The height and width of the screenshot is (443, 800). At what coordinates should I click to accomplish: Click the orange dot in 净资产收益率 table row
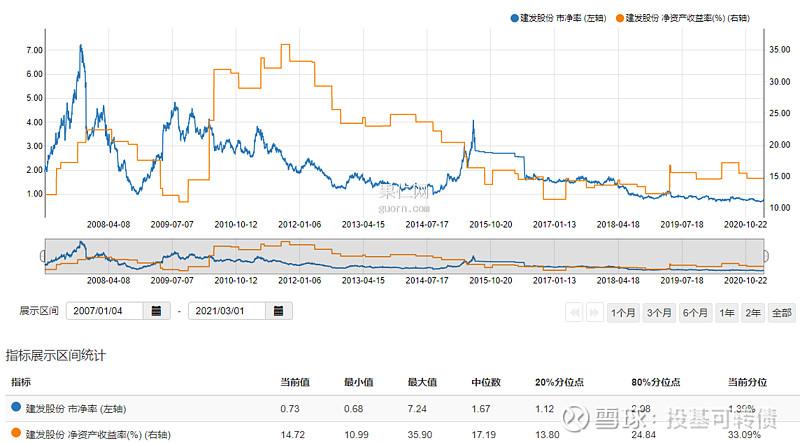(x=16, y=433)
